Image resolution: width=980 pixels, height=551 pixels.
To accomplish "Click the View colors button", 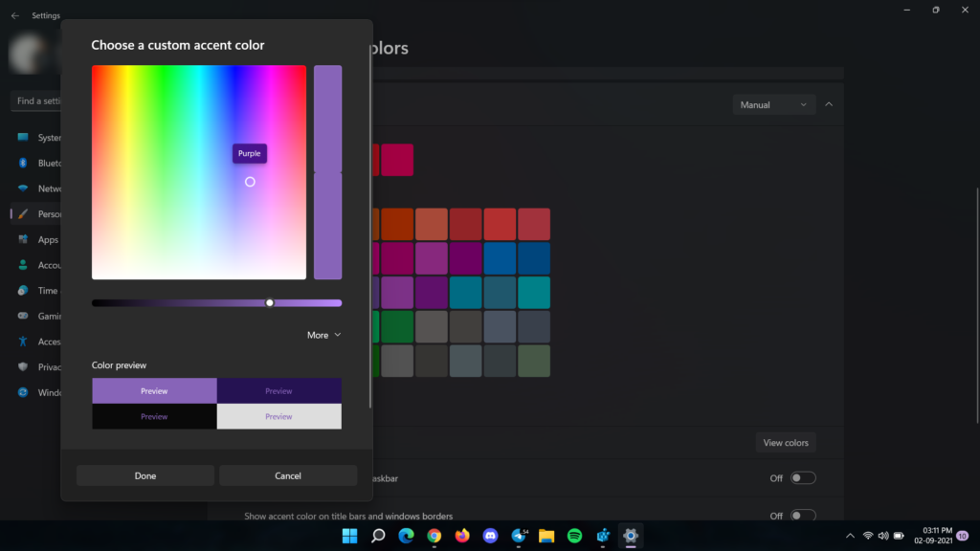I will 786,443.
